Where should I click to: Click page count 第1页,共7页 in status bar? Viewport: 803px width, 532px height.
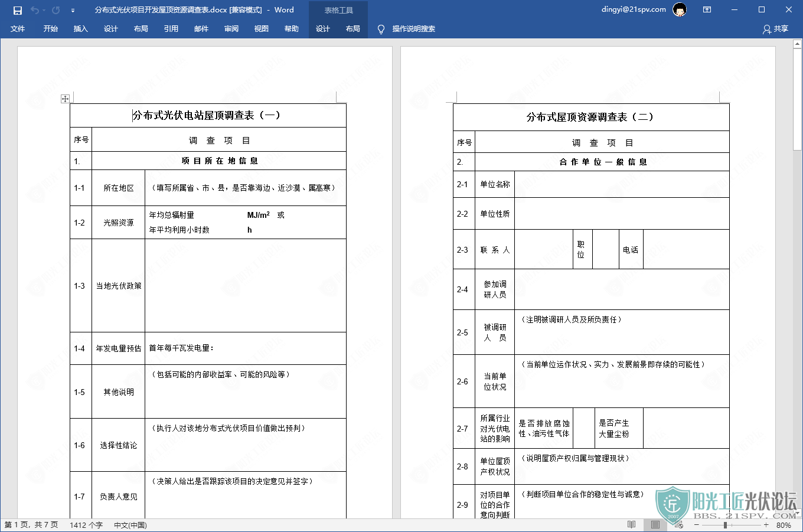(x=31, y=525)
